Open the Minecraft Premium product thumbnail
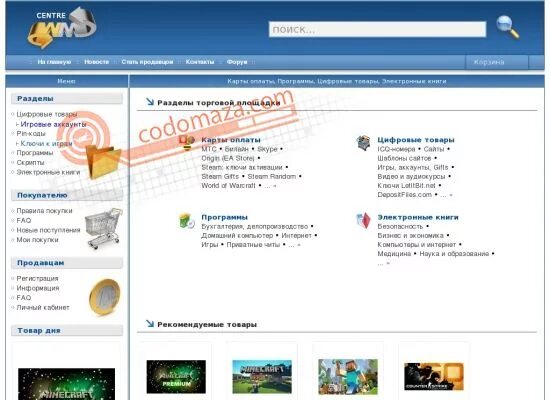Image resolution: width=550 pixels, height=400 pixels. point(176,376)
